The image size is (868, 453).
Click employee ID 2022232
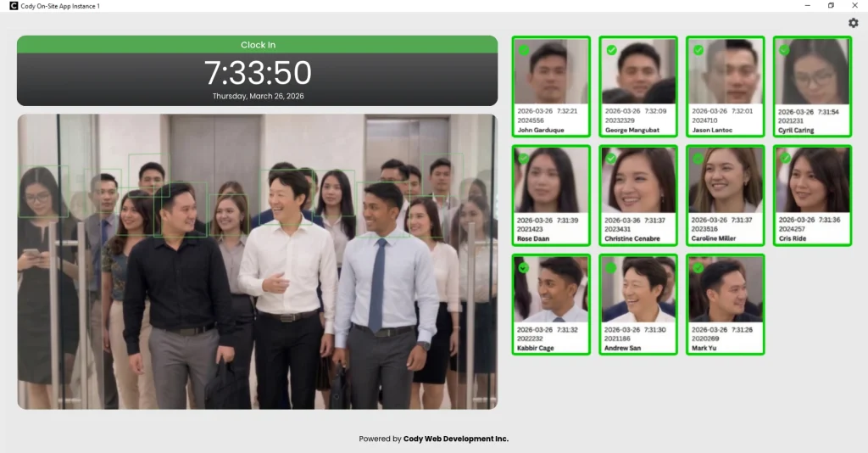pos(530,339)
